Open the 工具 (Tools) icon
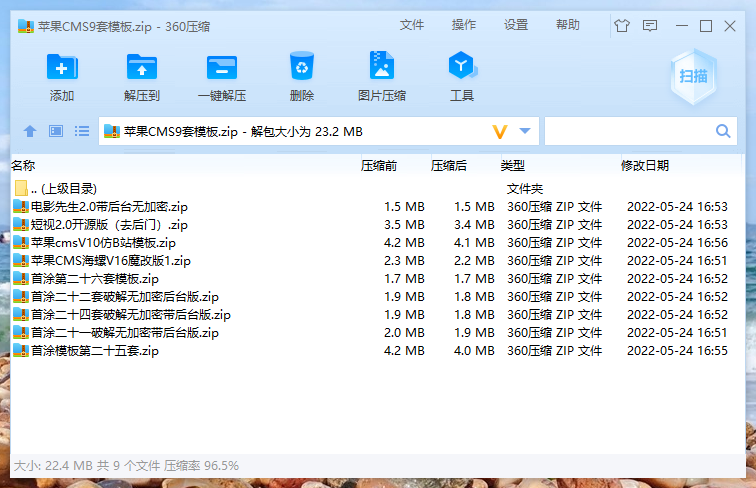756x488 pixels. tap(462, 66)
